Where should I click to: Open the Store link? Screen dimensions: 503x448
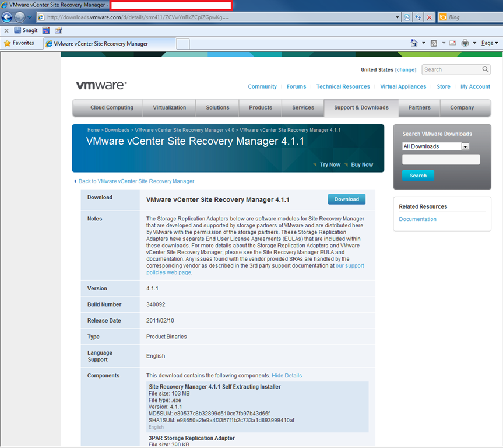tap(444, 87)
